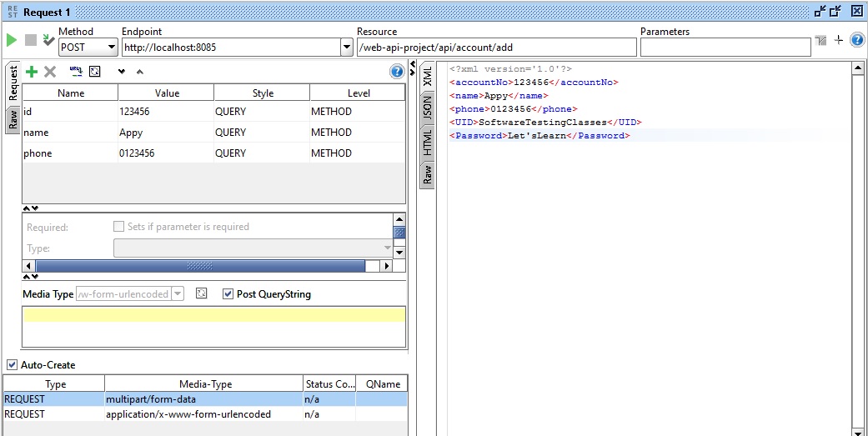The height and width of the screenshot is (436, 868).
Task: Switch to the Raw response tab
Action: [428, 175]
